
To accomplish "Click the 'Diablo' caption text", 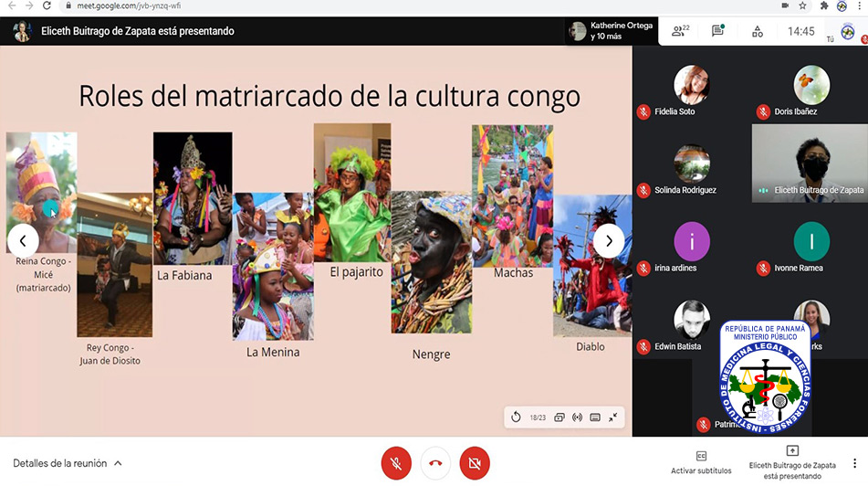I will 591,347.
